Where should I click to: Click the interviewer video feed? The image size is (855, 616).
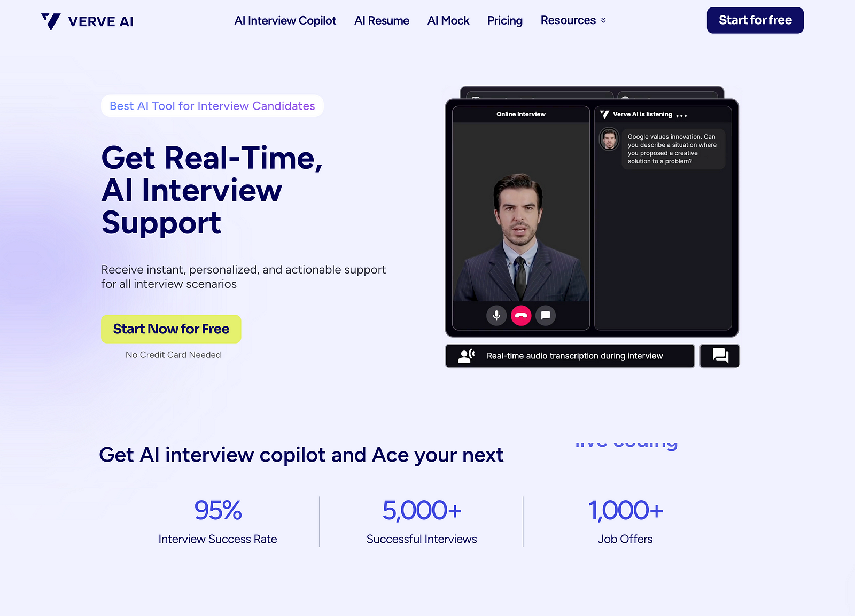pyautogui.click(x=520, y=224)
